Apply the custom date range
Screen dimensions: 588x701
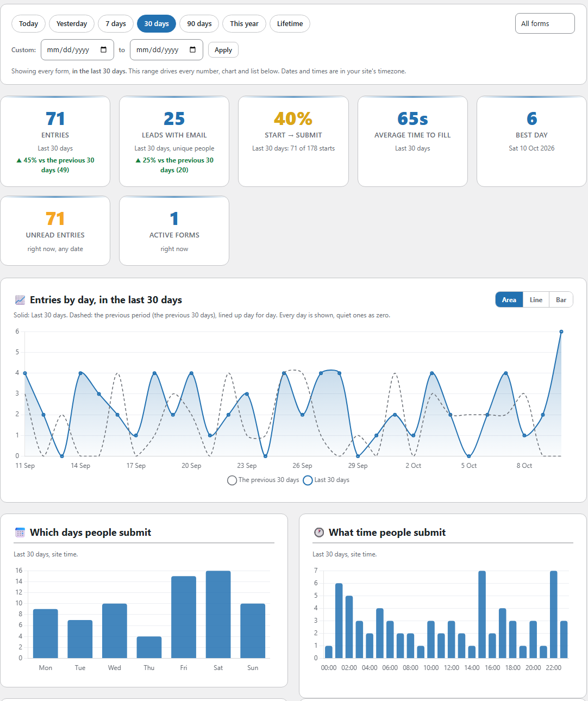(223, 50)
